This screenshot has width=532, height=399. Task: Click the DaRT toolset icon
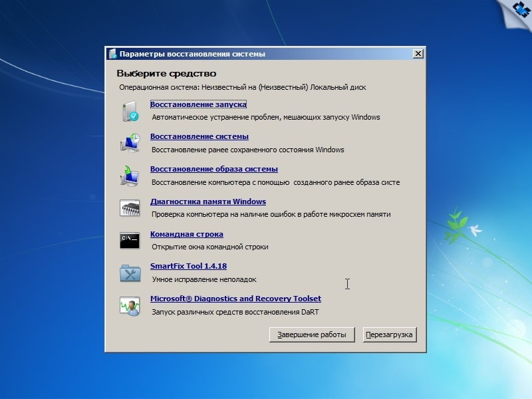[130, 305]
